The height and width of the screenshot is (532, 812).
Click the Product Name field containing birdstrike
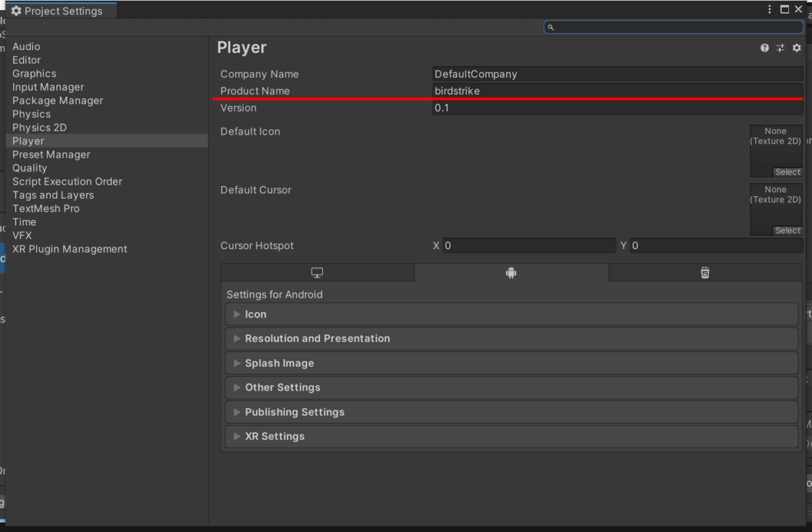click(617, 91)
